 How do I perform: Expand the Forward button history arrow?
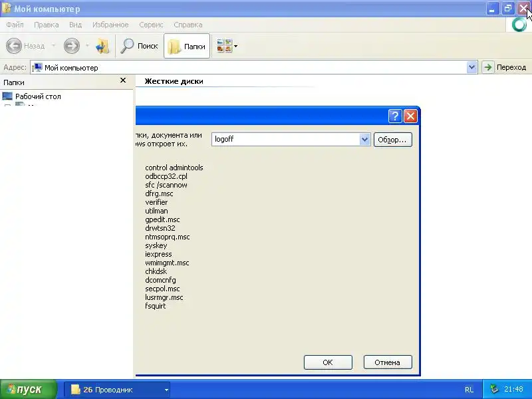pyautogui.click(x=87, y=45)
